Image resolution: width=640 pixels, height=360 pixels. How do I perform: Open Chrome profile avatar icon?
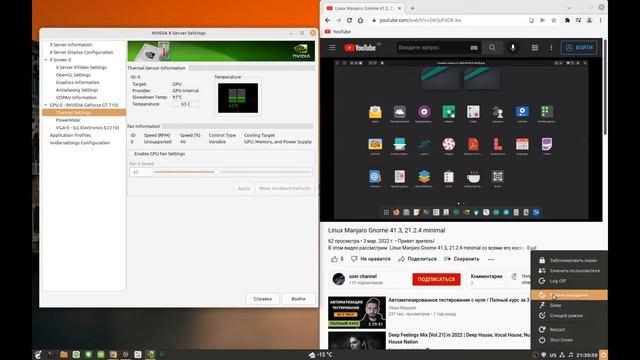pyautogui.click(x=589, y=20)
